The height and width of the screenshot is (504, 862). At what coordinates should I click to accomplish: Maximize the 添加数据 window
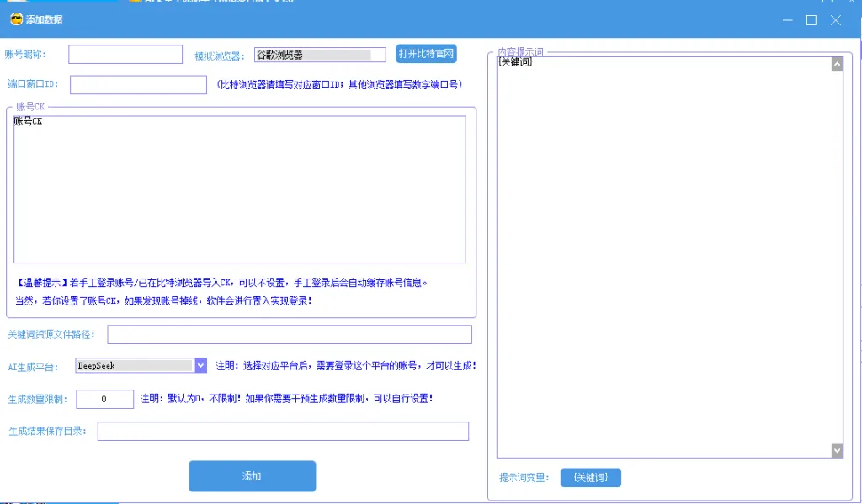811,20
